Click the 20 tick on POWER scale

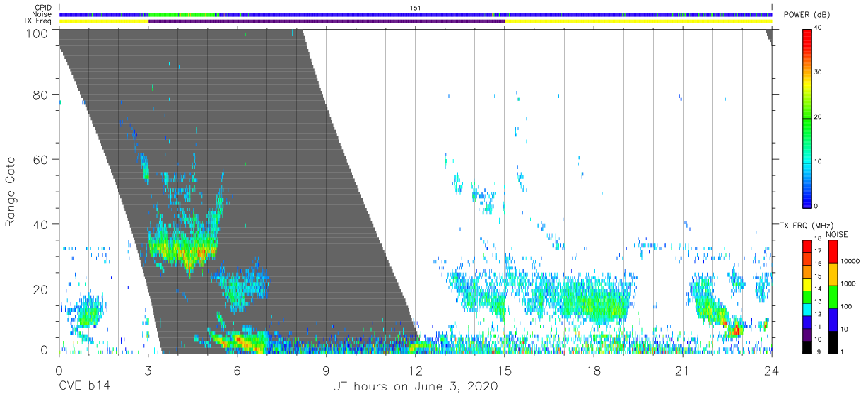(819, 117)
